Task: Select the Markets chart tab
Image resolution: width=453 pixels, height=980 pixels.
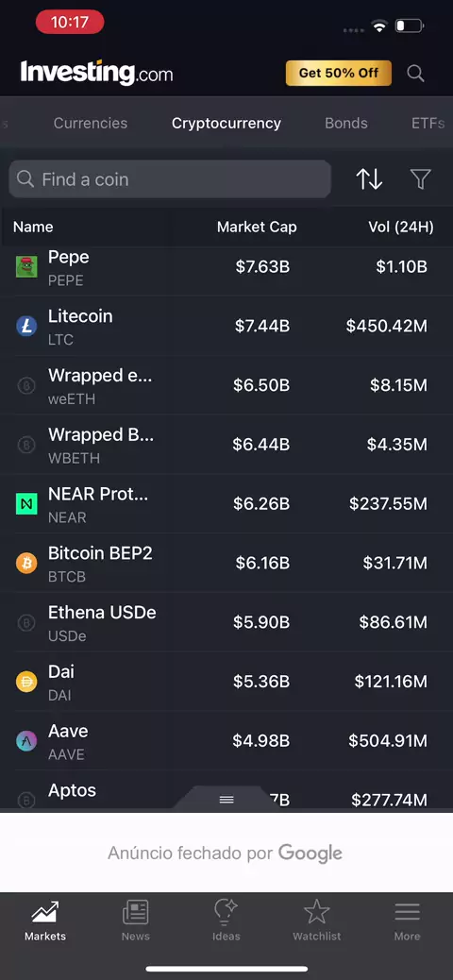Action: pos(45,920)
